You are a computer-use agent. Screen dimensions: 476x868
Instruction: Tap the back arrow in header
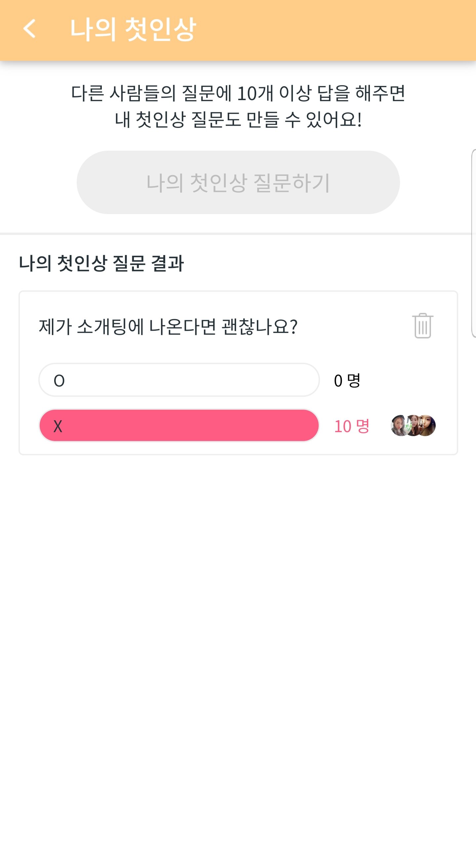point(30,29)
